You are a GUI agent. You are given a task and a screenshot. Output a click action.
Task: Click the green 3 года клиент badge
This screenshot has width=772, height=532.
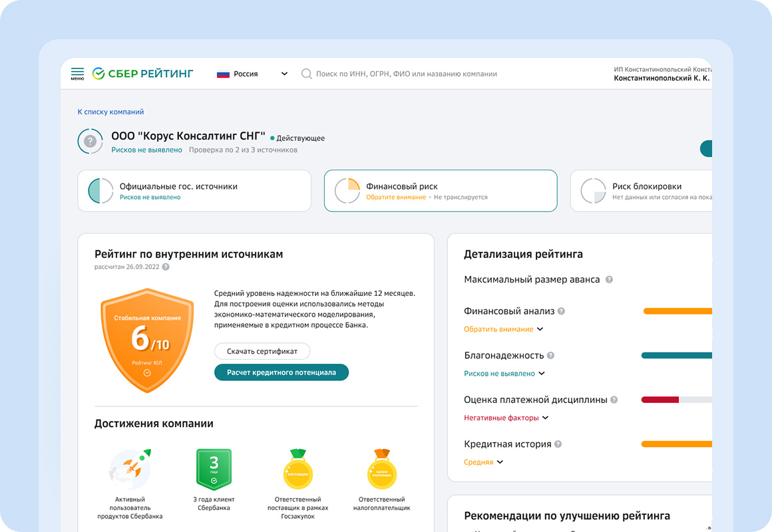click(214, 469)
